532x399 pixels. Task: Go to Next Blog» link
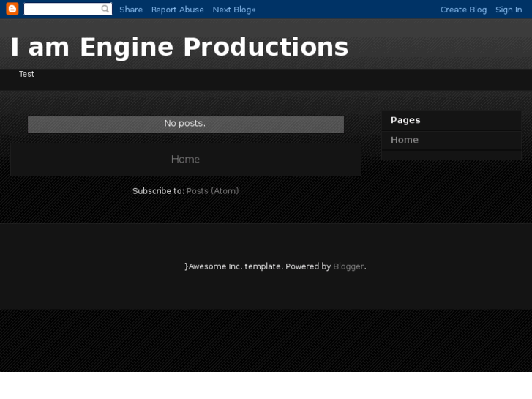pos(234,10)
